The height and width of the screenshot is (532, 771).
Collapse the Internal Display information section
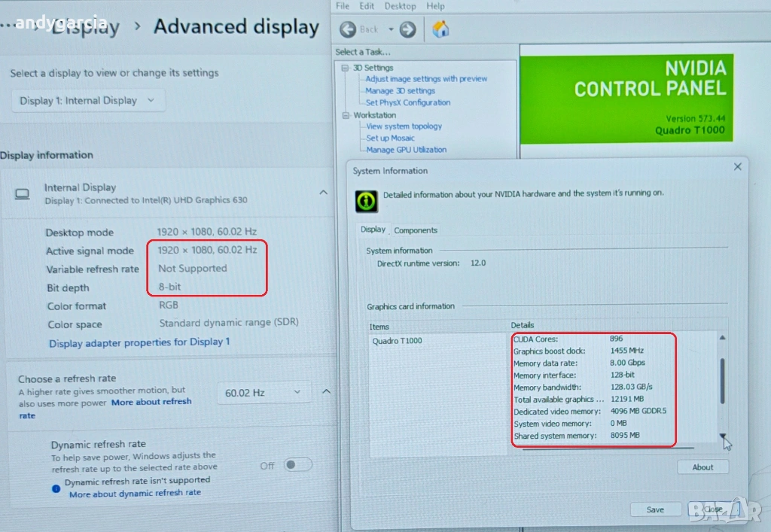coord(323,193)
